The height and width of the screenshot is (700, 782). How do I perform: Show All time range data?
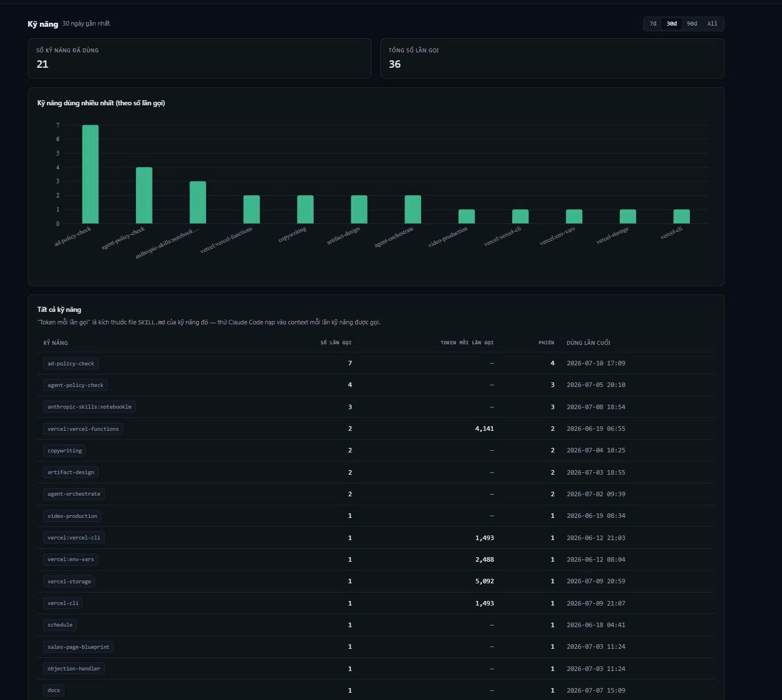[712, 24]
